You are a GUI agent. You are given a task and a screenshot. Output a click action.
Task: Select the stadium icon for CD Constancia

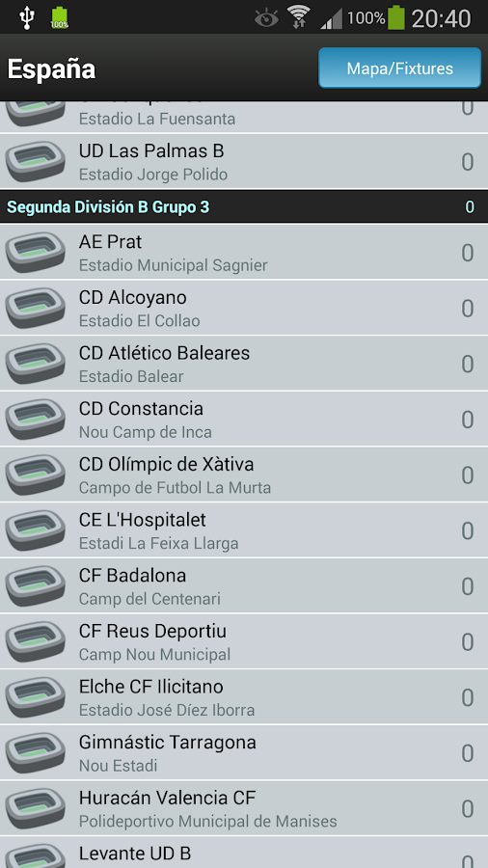[36, 420]
